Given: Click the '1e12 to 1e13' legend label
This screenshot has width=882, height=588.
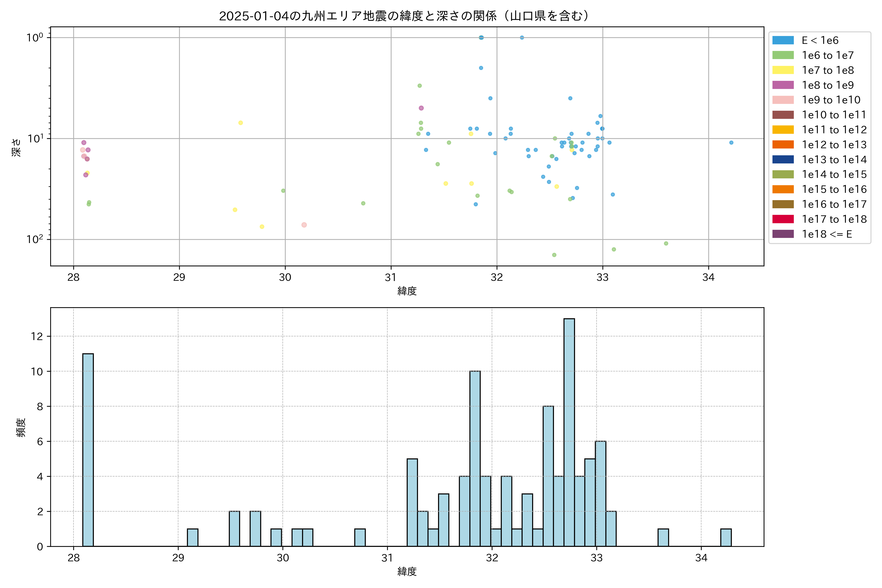Looking at the screenshot, I should 834,145.
